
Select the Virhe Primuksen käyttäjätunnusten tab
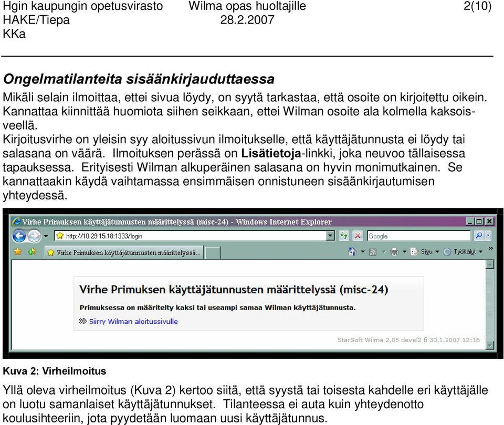click(124, 253)
